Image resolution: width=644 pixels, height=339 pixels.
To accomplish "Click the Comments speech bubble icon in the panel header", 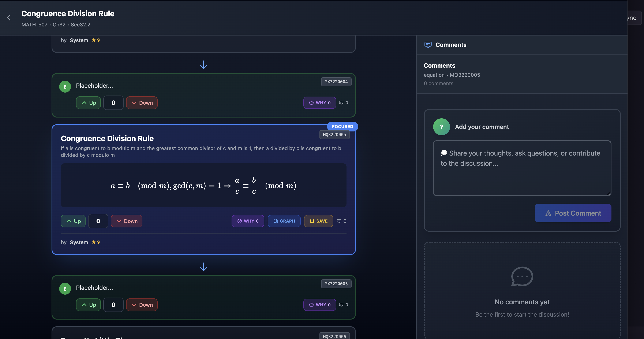I will [428, 45].
